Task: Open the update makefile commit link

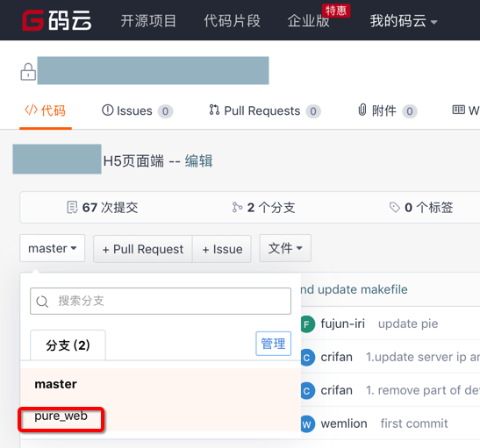Action: [355, 289]
